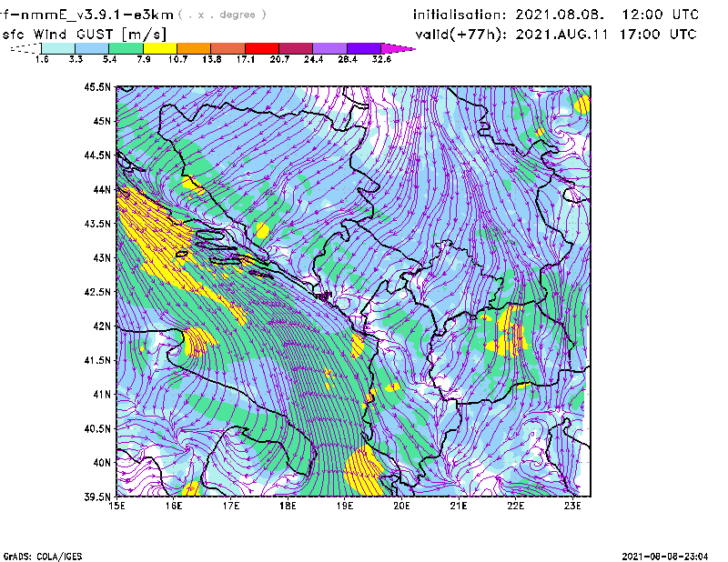Click the 'sfc Wind GUST [m/s]' title
The image size is (728, 562).
click(x=84, y=35)
